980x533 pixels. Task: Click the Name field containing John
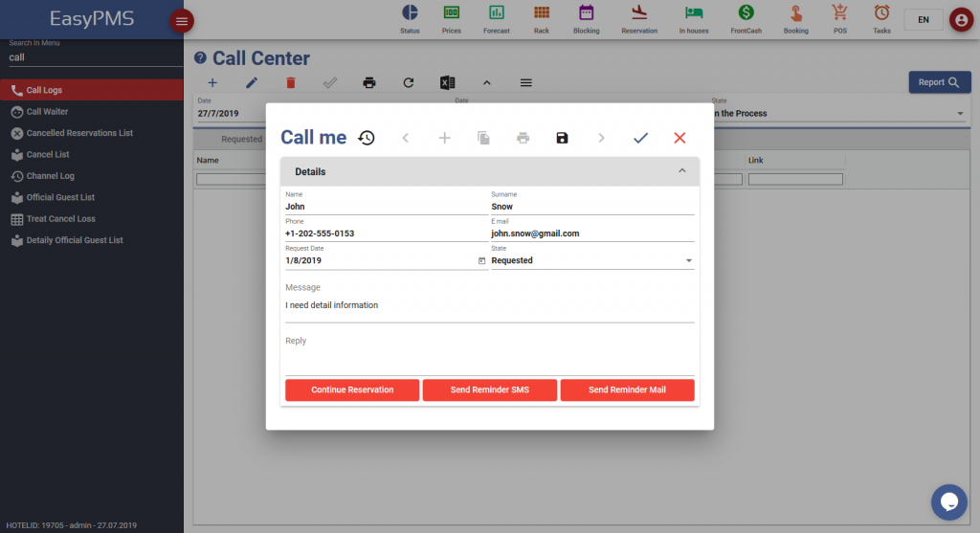coord(387,207)
